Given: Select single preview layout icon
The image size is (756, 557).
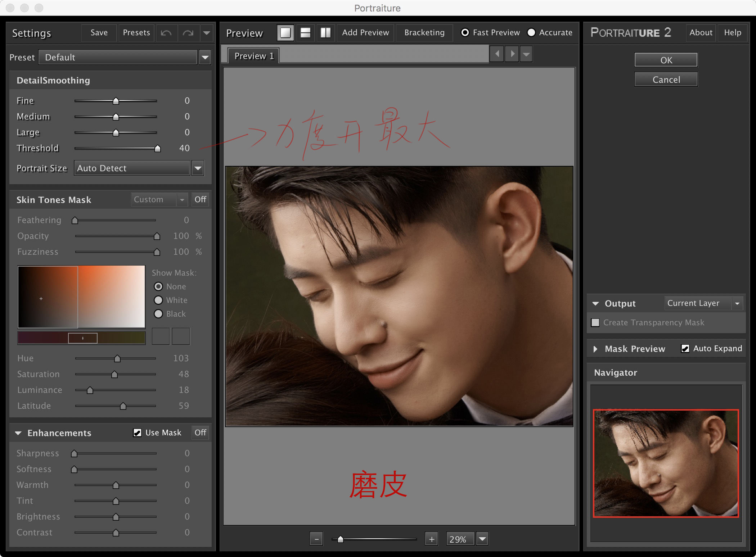Looking at the screenshot, I should pyautogui.click(x=285, y=33).
